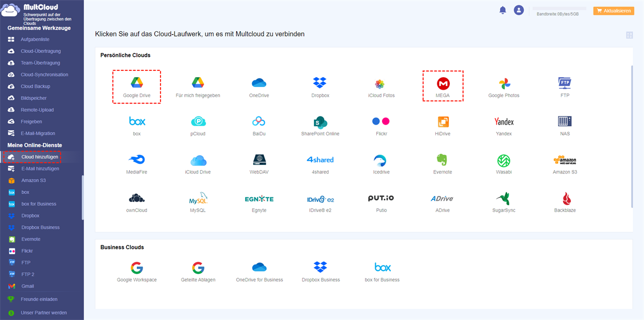
Task: Open Remote-Upload tool
Action: coord(37,110)
